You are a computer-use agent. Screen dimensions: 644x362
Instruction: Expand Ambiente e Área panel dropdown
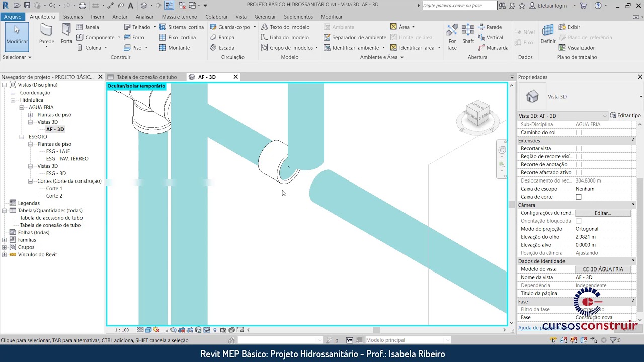tap(382, 57)
